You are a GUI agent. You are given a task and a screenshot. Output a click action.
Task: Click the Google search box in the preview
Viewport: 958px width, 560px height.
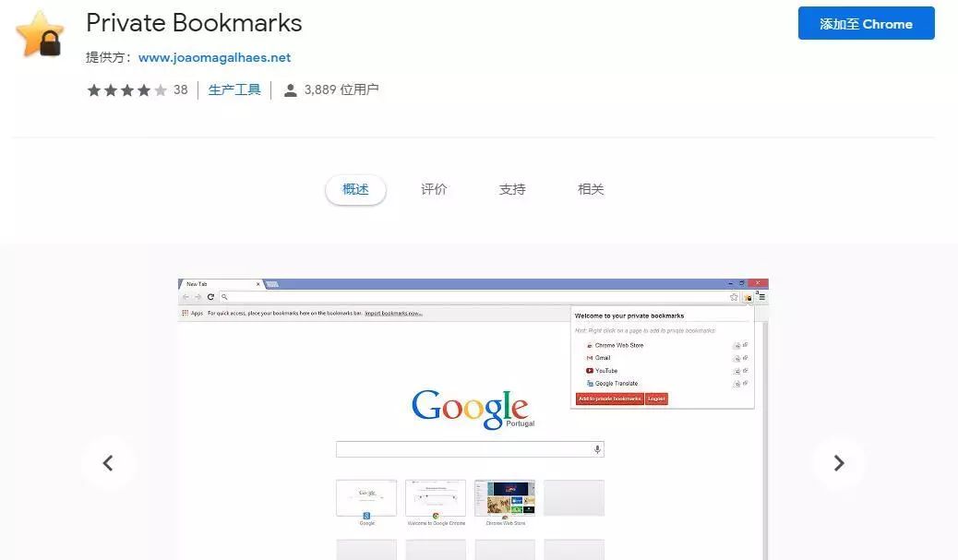tap(470, 449)
